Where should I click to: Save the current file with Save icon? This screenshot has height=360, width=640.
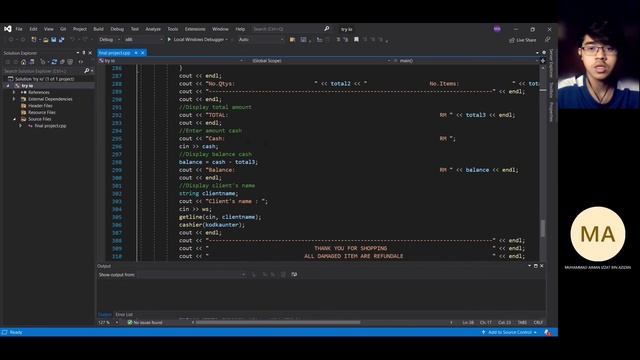click(x=53, y=40)
